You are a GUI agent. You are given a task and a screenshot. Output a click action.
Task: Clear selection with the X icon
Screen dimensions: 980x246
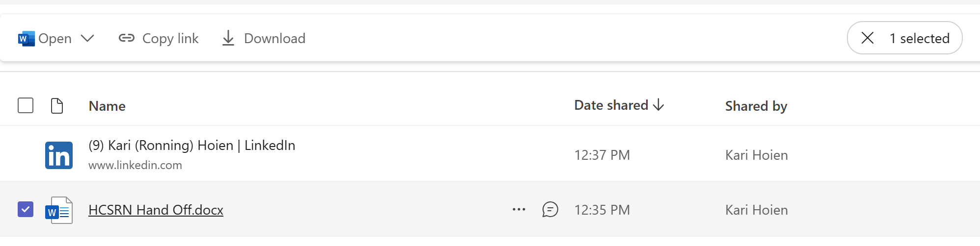[868, 38]
